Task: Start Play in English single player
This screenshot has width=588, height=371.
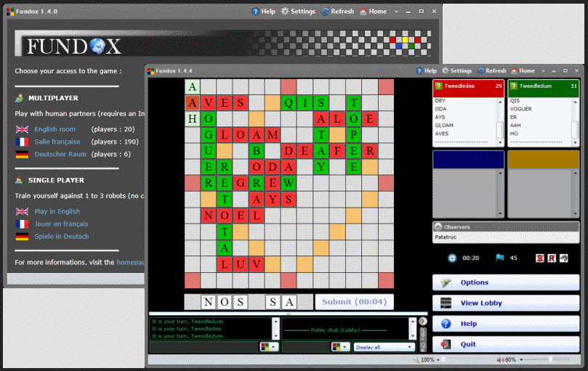Action: (x=57, y=211)
